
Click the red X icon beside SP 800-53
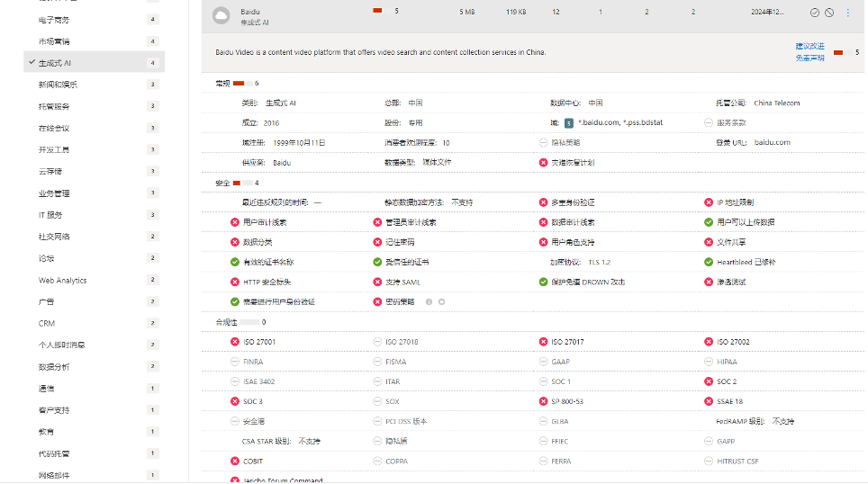pos(543,401)
